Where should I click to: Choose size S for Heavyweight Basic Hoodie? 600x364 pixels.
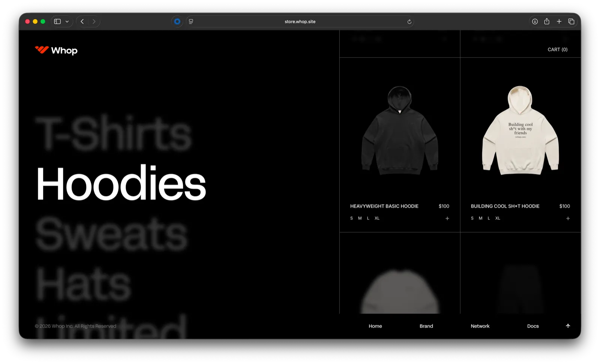[351, 218]
